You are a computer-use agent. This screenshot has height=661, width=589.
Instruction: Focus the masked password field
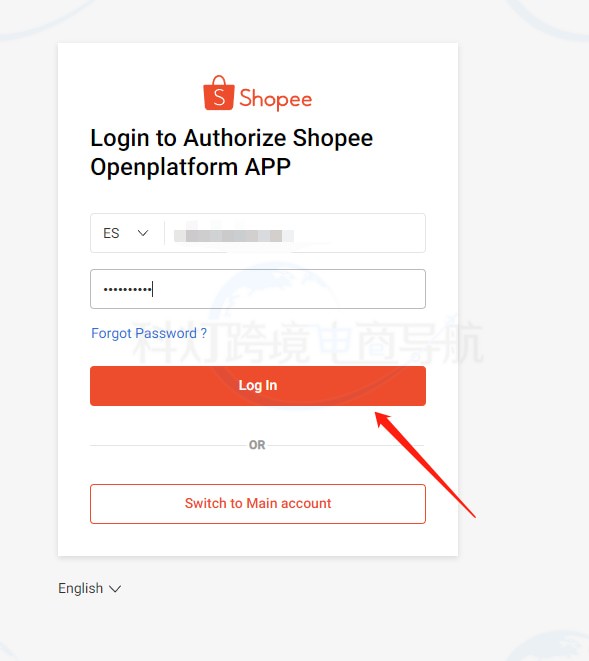click(x=258, y=289)
